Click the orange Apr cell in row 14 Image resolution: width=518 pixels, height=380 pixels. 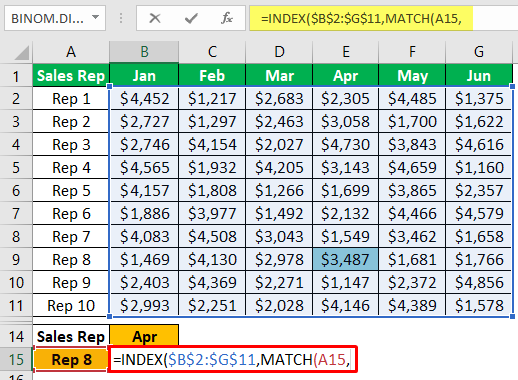(x=144, y=337)
